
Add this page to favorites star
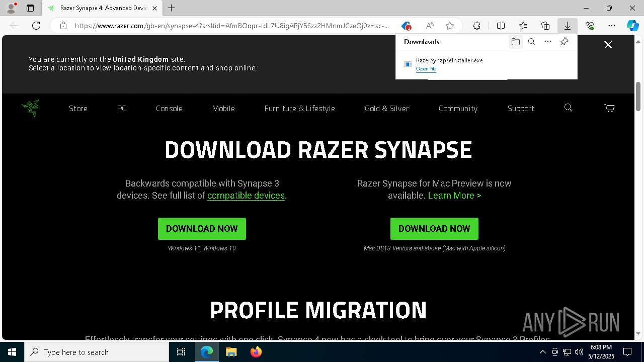(x=450, y=26)
